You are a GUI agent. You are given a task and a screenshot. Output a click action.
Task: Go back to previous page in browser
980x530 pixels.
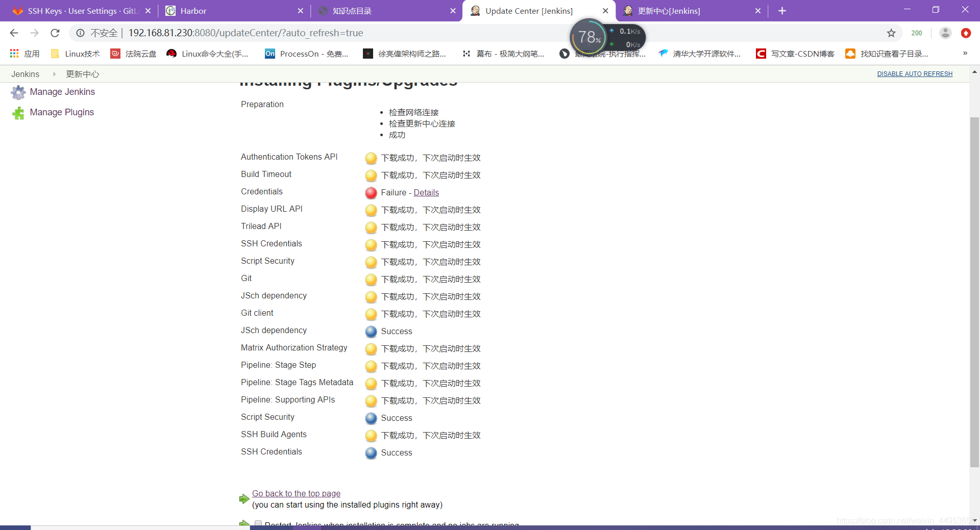pyautogui.click(x=14, y=33)
